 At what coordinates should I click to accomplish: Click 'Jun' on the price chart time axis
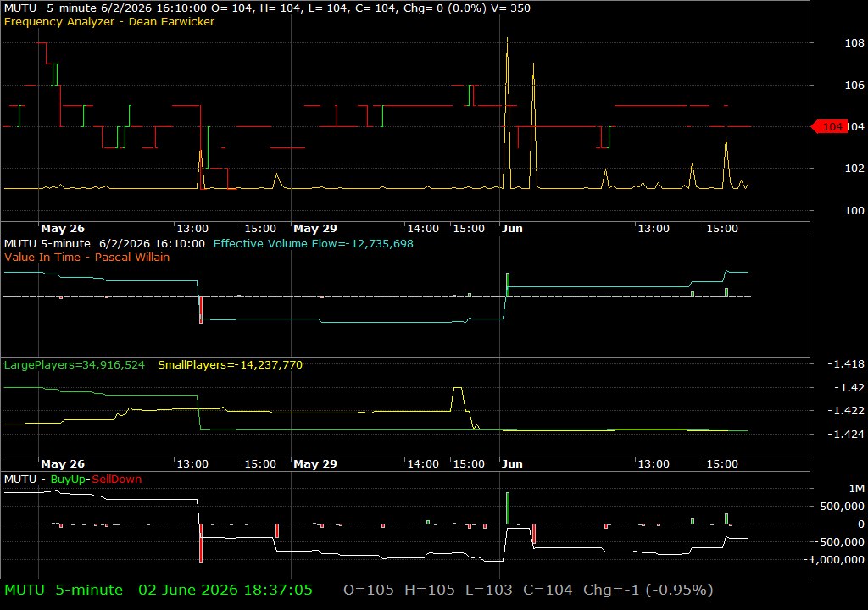[x=512, y=228]
